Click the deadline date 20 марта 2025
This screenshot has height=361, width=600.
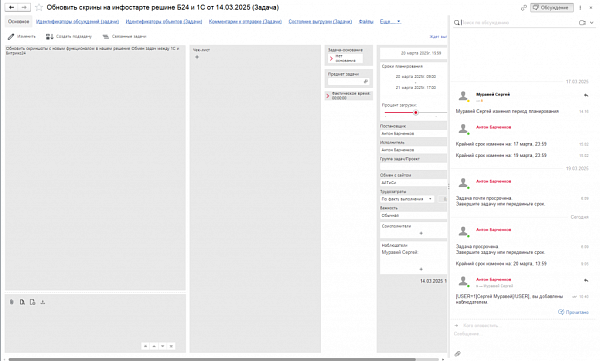coord(421,53)
